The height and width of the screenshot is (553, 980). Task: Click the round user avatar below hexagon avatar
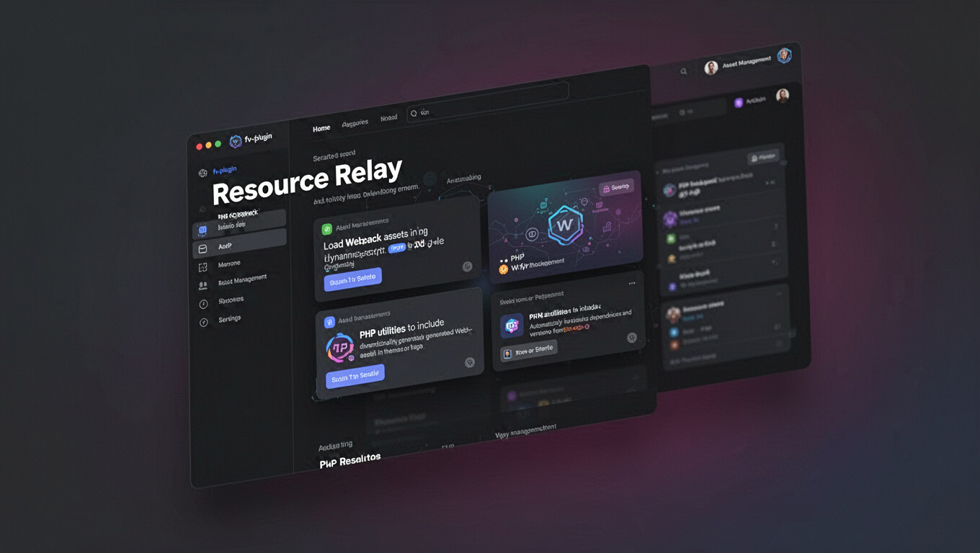coord(782,95)
